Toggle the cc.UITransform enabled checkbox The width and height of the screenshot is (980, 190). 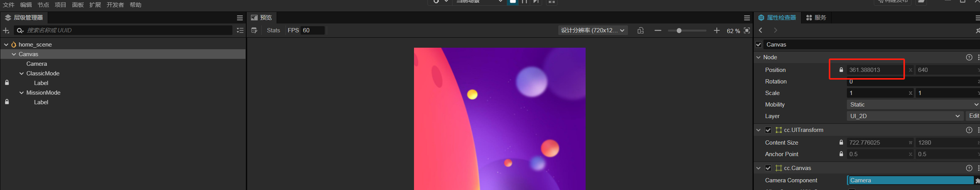pyautogui.click(x=768, y=130)
